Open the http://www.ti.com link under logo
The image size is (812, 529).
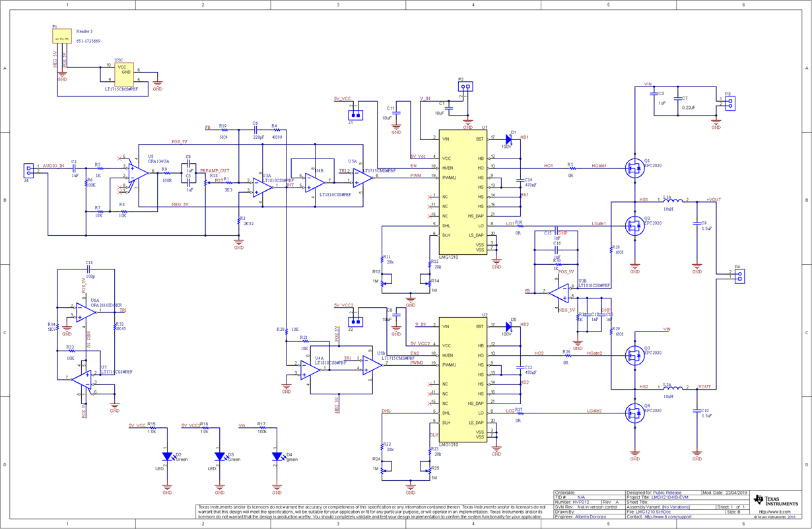pyautogui.click(x=774, y=512)
